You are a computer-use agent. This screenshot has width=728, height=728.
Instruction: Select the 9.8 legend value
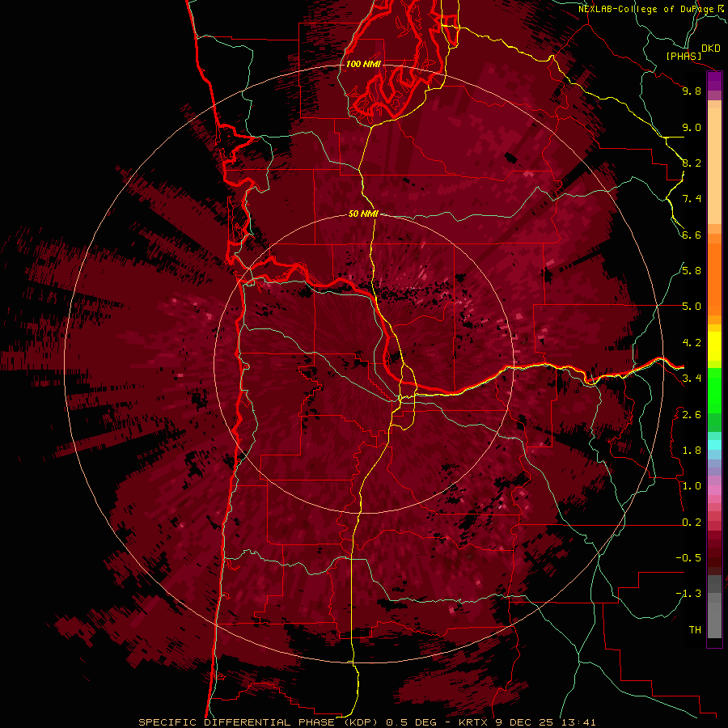tap(692, 91)
